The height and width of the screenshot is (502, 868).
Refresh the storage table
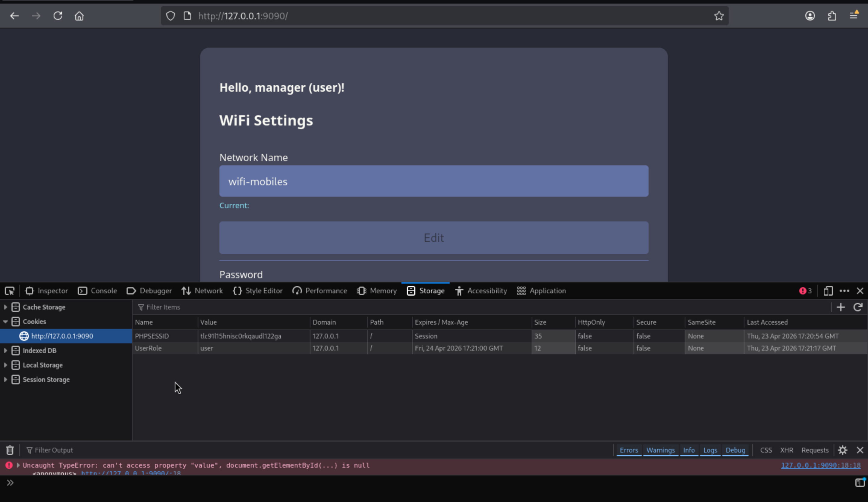[x=858, y=307]
